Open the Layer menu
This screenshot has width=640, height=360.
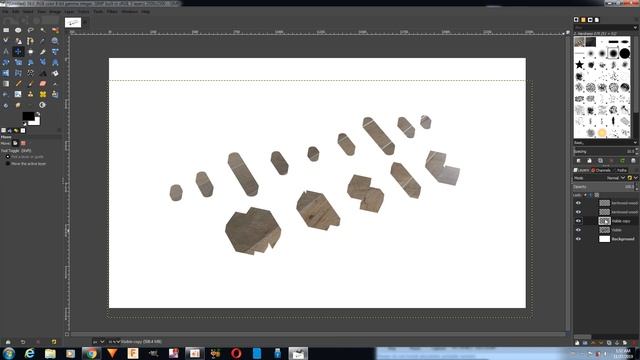coord(69,12)
